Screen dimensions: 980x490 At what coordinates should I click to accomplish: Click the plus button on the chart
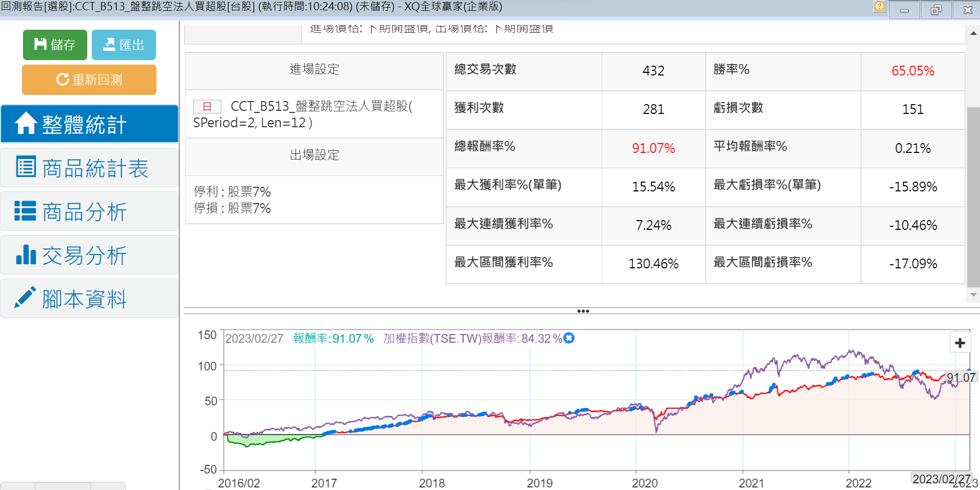(960, 343)
